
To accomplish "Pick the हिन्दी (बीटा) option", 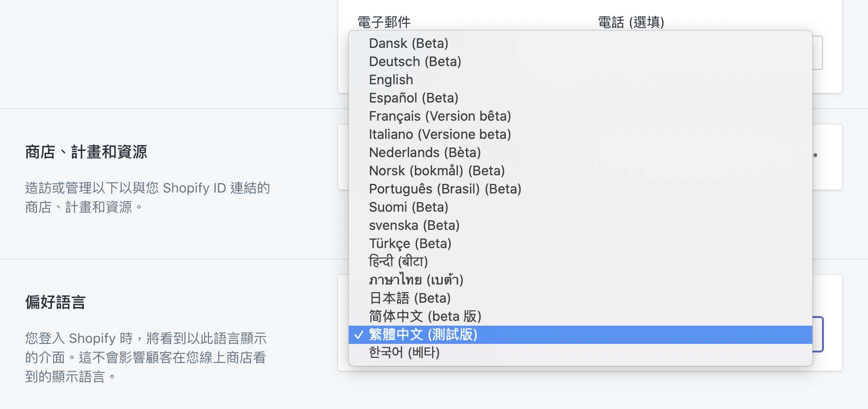I will coord(398,262).
